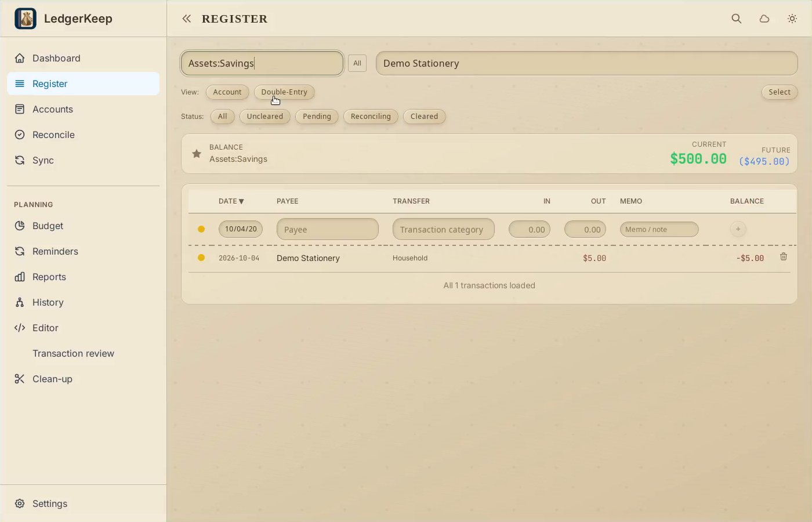812x522 pixels.
Task: Open Accounts page
Action: (x=83, y=109)
